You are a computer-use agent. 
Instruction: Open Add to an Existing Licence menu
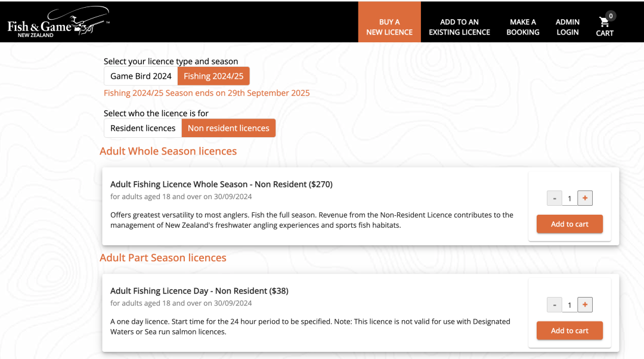(459, 27)
